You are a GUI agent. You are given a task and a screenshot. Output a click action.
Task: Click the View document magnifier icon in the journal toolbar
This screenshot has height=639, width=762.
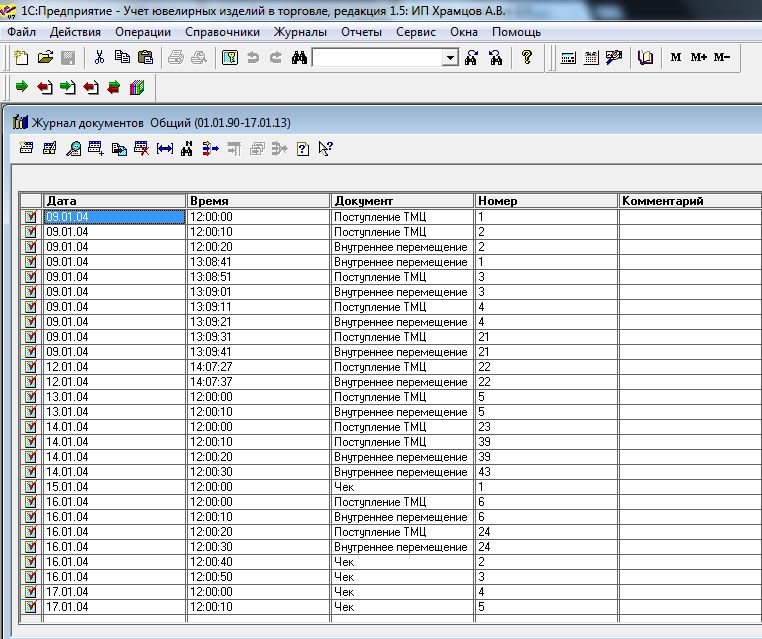click(73, 148)
